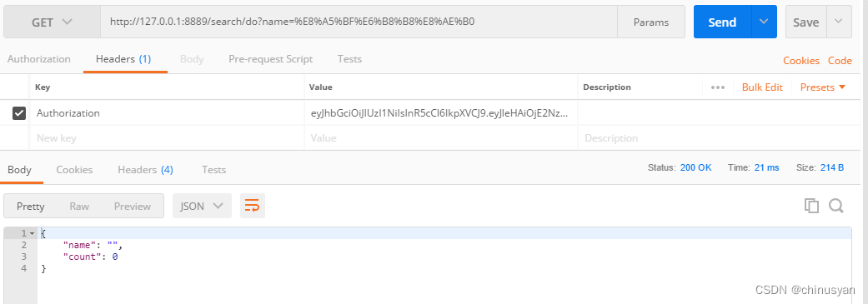Send the request with the blue Send button
The width and height of the screenshot is (868, 304).
pyautogui.click(x=722, y=22)
